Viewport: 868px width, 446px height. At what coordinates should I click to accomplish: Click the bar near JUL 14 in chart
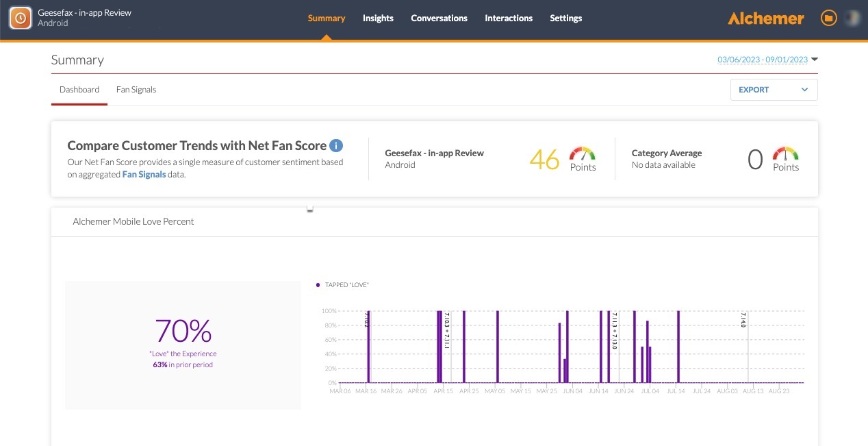click(678, 347)
